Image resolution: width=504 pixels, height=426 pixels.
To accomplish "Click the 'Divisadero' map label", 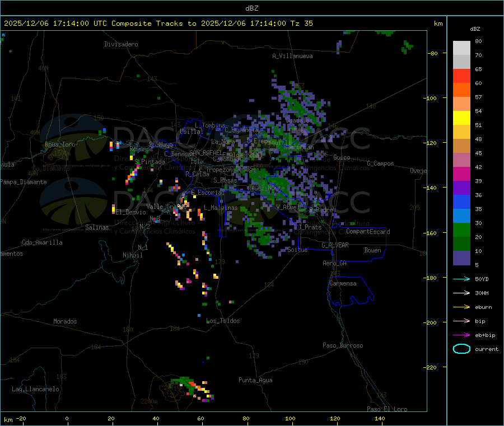I will (121, 44).
